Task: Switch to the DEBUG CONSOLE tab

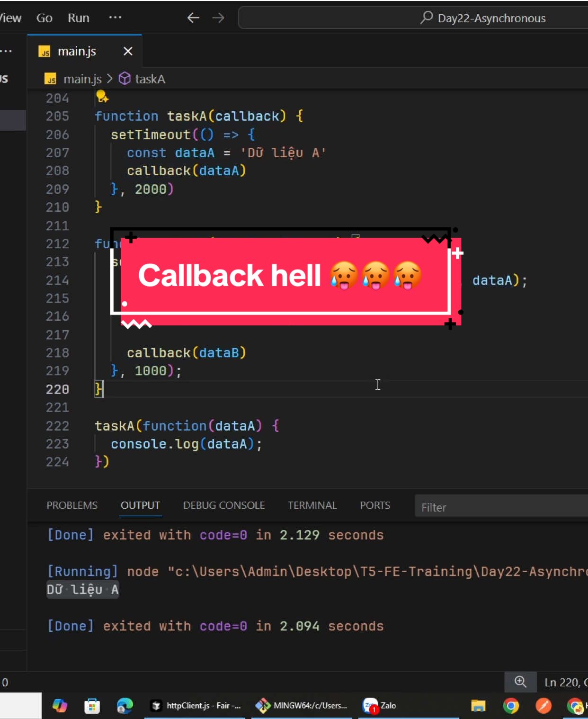Action: tap(224, 505)
